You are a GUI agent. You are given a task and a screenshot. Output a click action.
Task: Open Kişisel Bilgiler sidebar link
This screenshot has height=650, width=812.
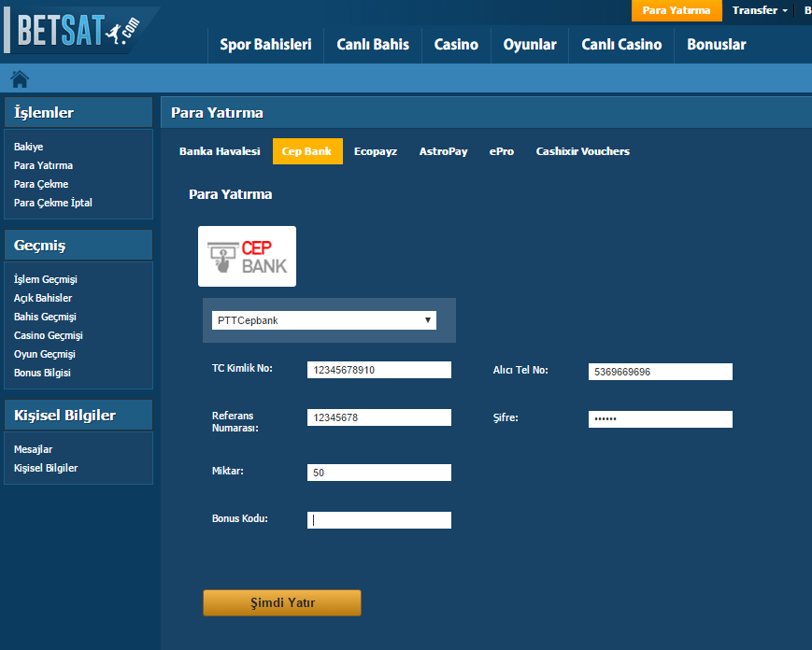coord(46,468)
